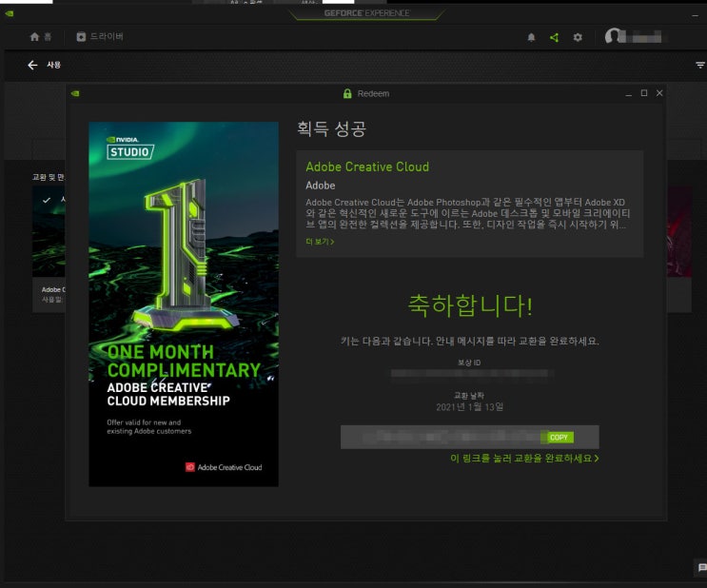Click the Adobe Creative Cloud title
This screenshot has width=707, height=588.
click(x=367, y=167)
